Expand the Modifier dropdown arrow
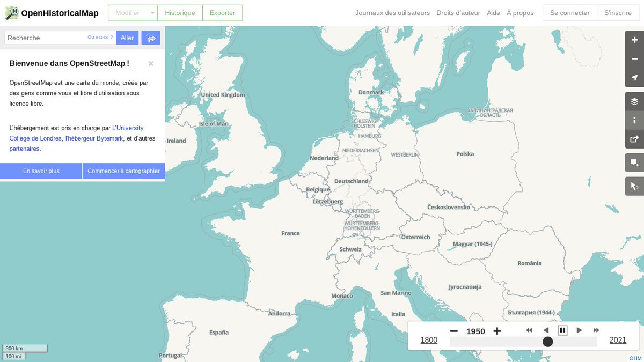The height and width of the screenshot is (362, 644). coord(153,13)
